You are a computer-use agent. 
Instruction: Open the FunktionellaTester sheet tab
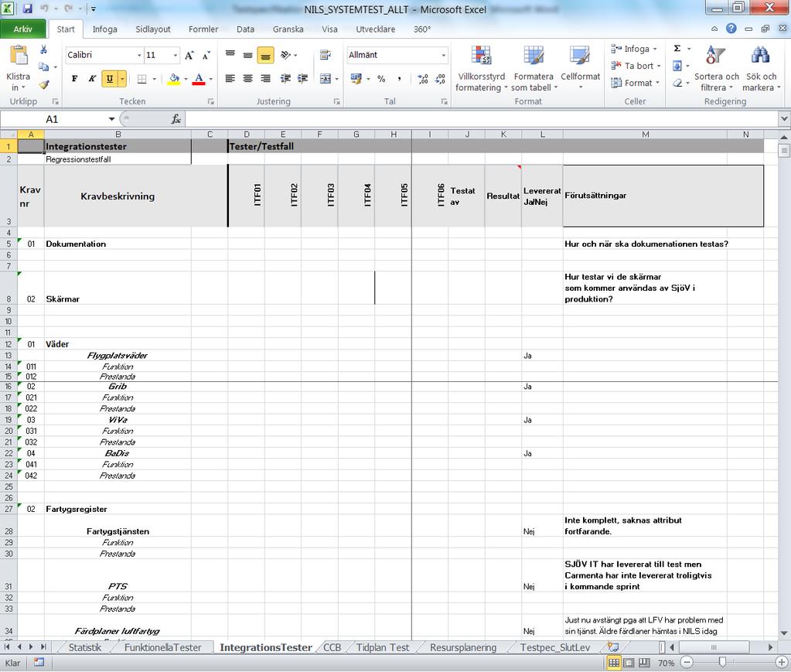click(x=162, y=648)
